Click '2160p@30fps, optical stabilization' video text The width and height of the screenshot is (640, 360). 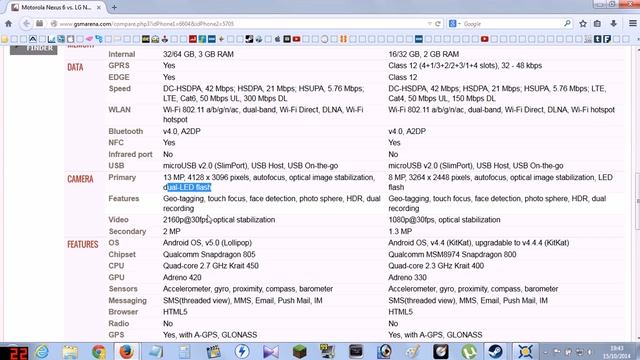click(219, 220)
